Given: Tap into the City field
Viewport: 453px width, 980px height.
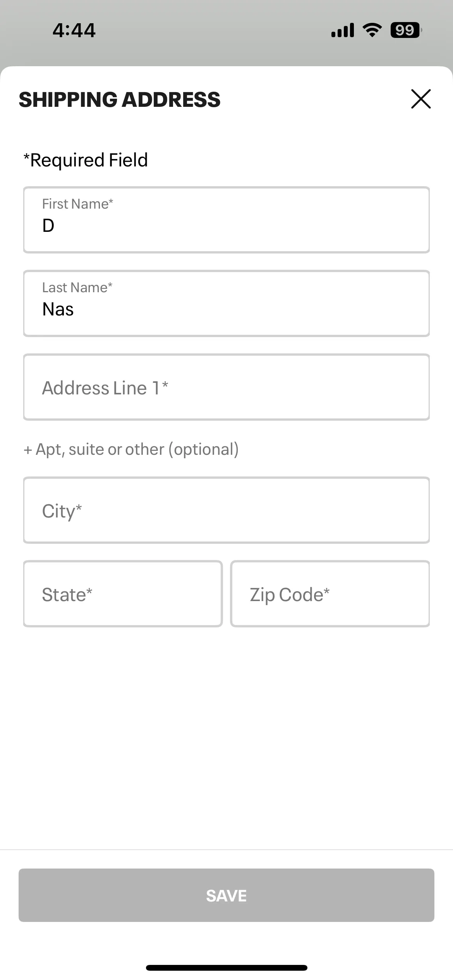Looking at the screenshot, I should [226, 510].
